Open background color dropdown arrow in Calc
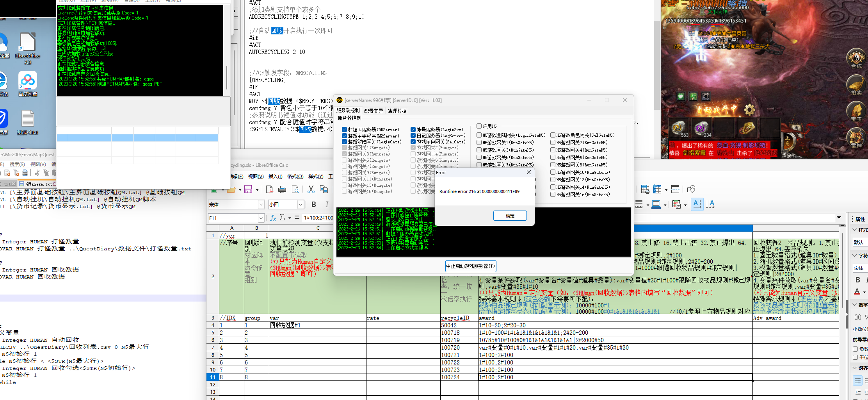This screenshot has height=400, width=868. pyautogui.click(x=665, y=205)
